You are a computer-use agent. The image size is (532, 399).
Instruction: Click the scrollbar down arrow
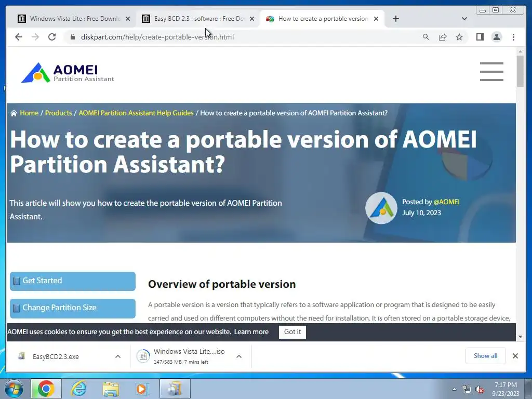[520, 337]
